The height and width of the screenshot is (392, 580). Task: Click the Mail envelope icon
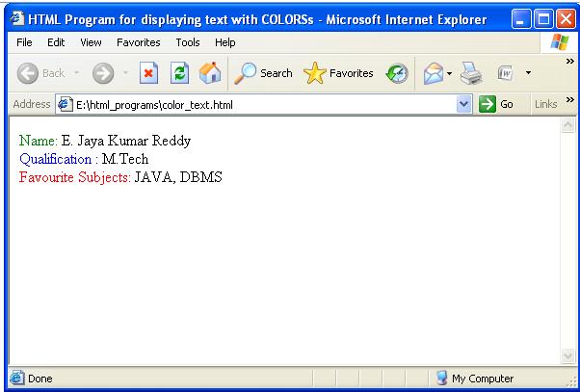[x=434, y=73]
